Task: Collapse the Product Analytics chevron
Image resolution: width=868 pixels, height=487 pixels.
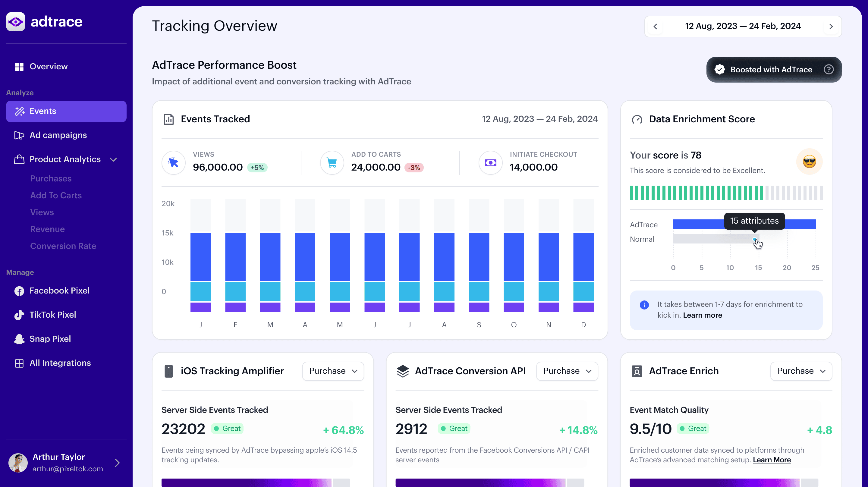Action: (114, 160)
